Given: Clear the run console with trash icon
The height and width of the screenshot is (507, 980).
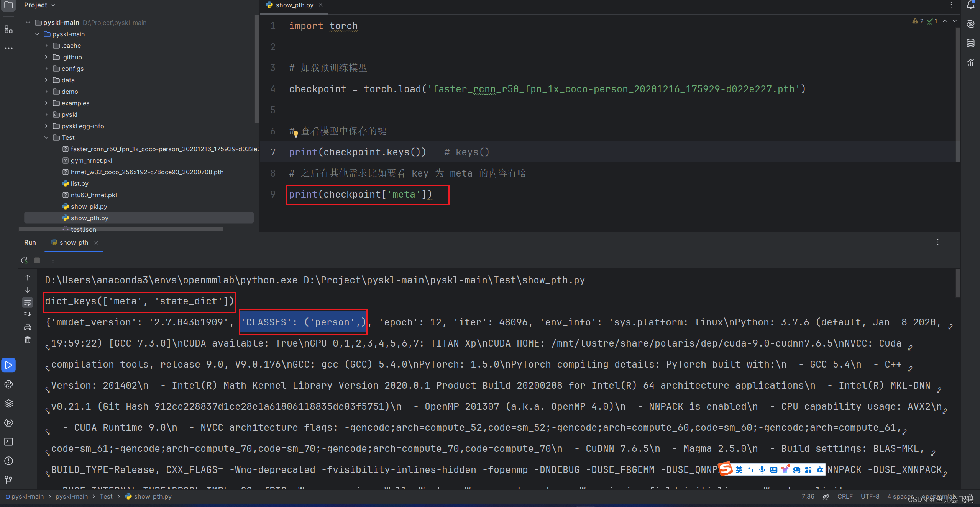Looking at the screenshot, I should [x=28, y=340].
